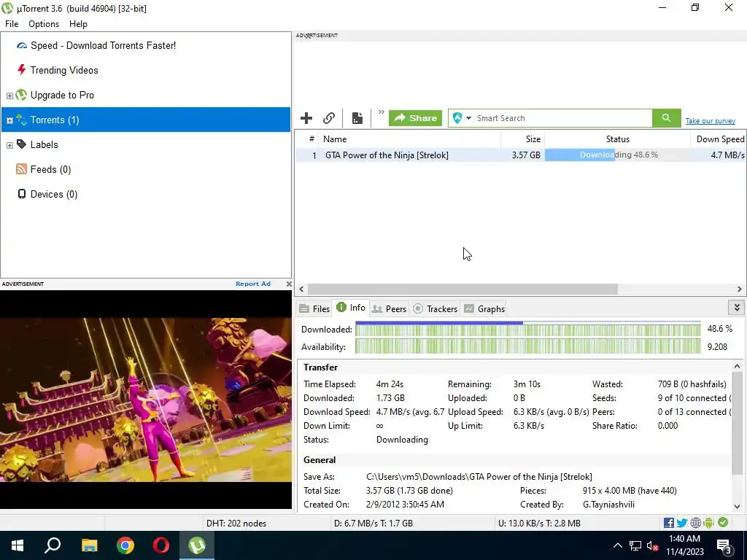The height and width of the screenshot is (560, 747).
Task: Click the shield icon in the search box
Action: point(457,118)
